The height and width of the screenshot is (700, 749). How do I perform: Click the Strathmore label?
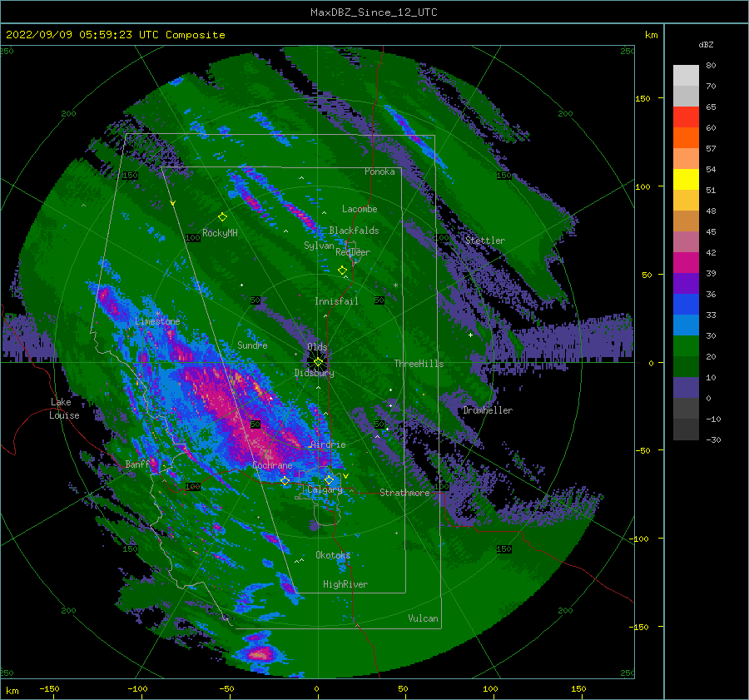tap(404, 493)
